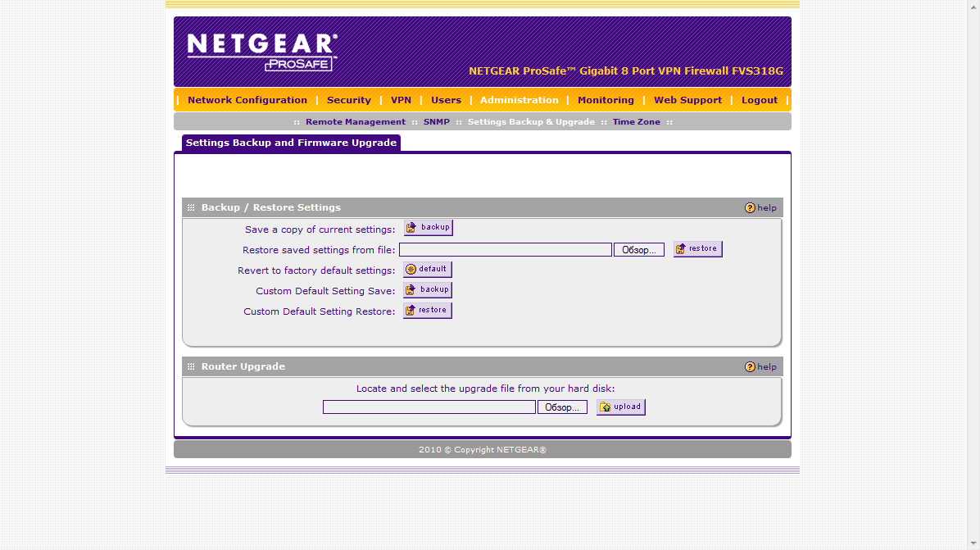980x550 pixels.
Task: Click 'Custom Default Setting Restore:' label
Action: [x=320, y=311]
